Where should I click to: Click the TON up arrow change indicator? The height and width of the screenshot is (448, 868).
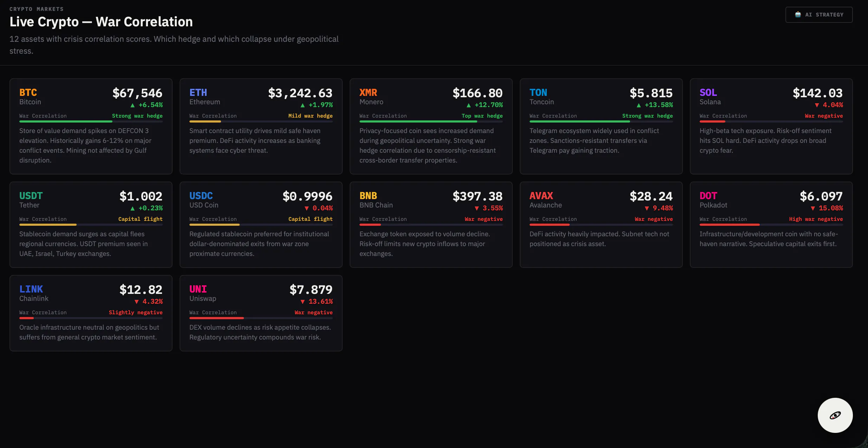639,105
